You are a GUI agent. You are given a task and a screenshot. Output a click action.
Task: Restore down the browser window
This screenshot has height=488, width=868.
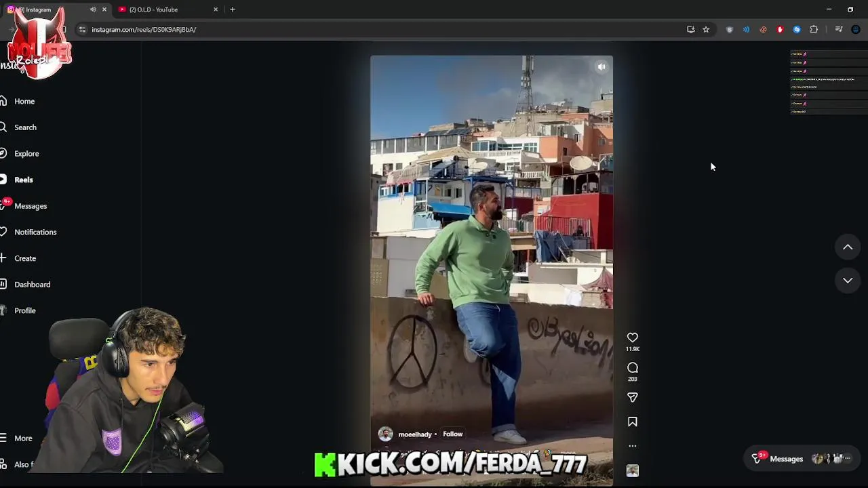pyautogui.click(x=850, y=9)
